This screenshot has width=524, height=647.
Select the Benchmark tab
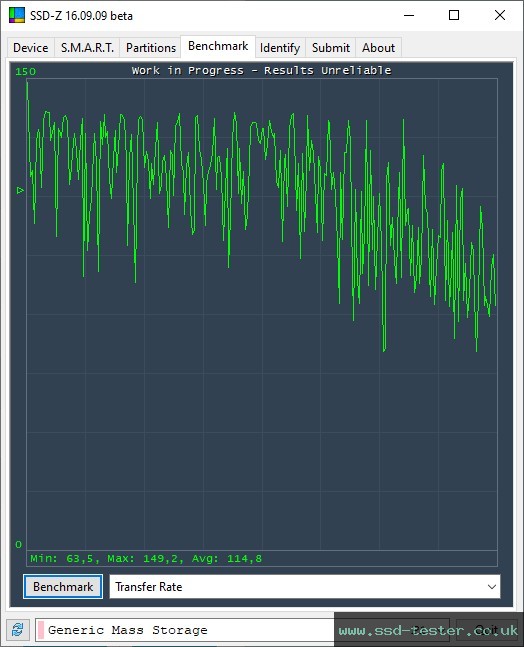pyautogui.click(x=218, y=46)
